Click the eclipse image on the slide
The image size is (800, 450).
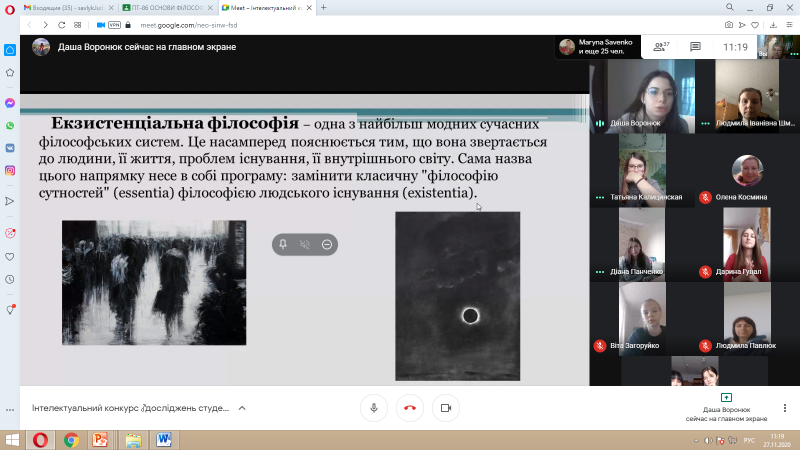point(458,296)
